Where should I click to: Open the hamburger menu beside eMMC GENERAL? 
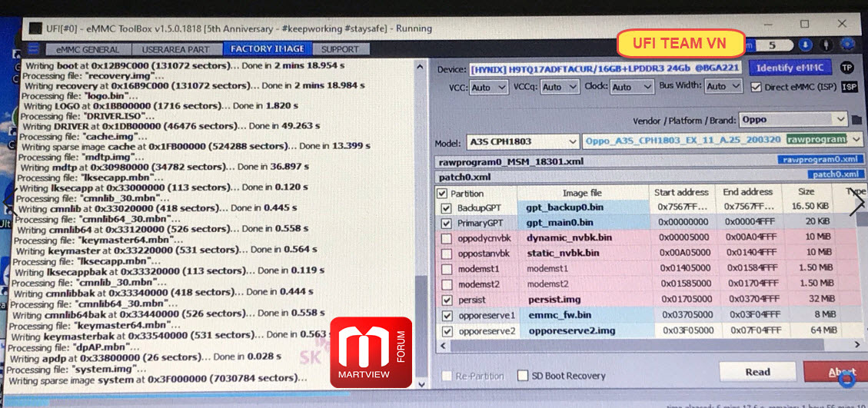(33, 48)
